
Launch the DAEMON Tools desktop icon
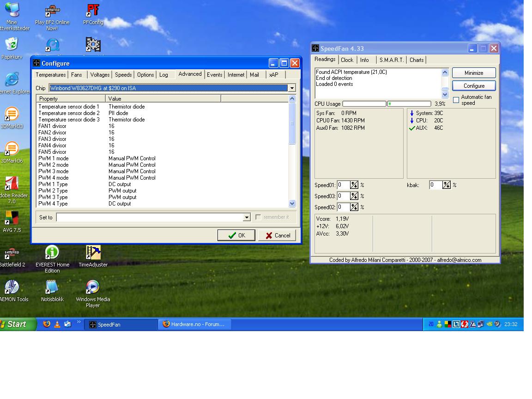point(12,291)
